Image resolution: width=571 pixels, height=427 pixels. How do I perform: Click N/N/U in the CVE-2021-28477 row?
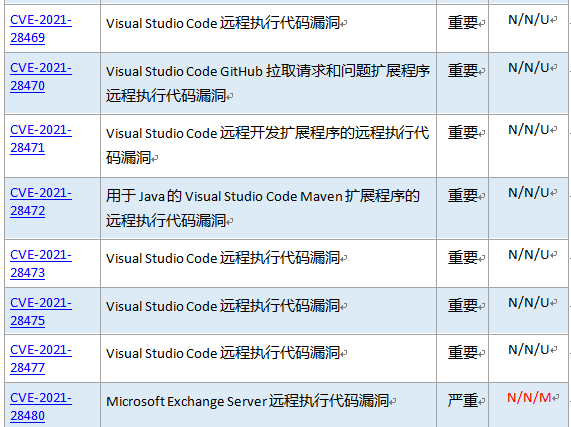point(528,350)
